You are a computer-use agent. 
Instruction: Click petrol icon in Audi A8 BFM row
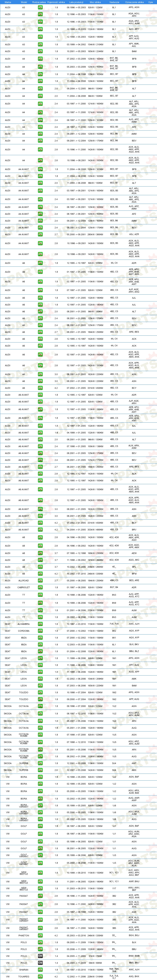[40, 574]
